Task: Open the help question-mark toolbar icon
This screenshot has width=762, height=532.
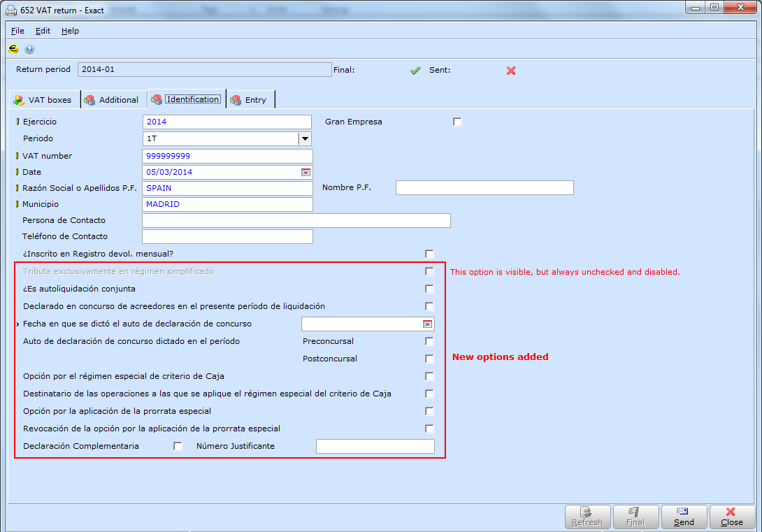Action: point(29,49)
